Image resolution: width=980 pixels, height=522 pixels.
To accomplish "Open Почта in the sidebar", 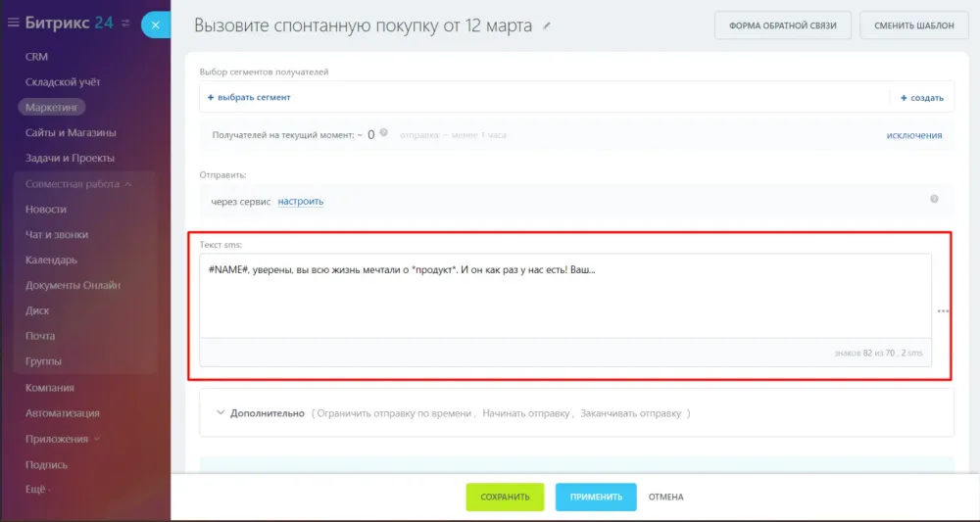I will (40, 336).
